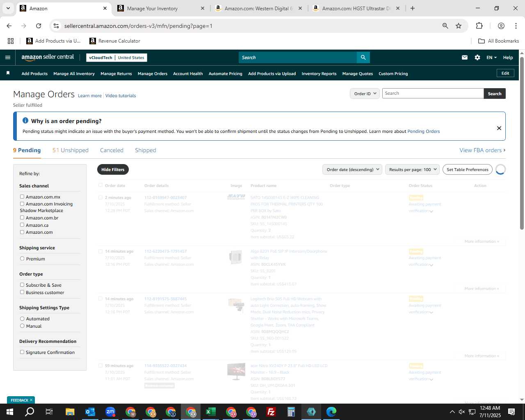Open Automate Pricing in navigation bar

tap(225, 74)
